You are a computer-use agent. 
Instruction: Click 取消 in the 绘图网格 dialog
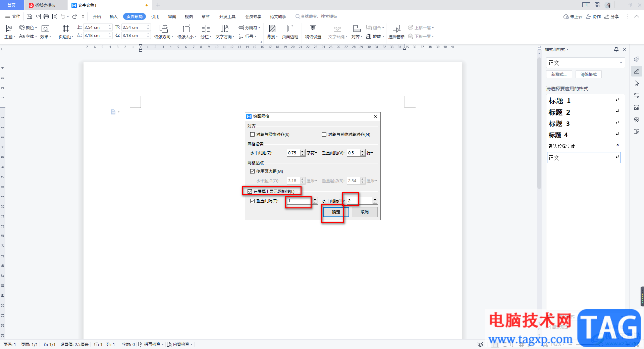pyautogui.click(x=365, y=212)
